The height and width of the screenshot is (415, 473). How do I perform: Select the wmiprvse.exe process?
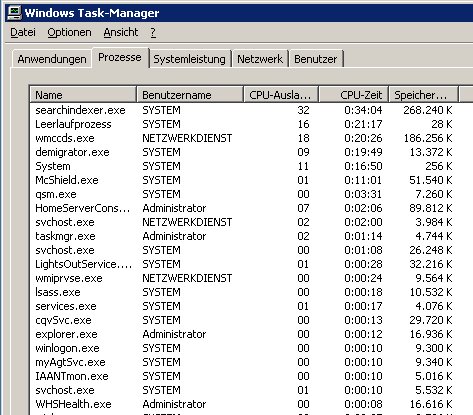[244, 278]
